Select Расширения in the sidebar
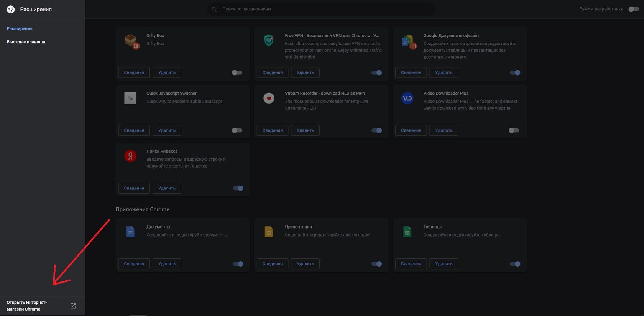The height and width of the screenshot is (316, 644). pyautogui.click(x=20, y=28)
